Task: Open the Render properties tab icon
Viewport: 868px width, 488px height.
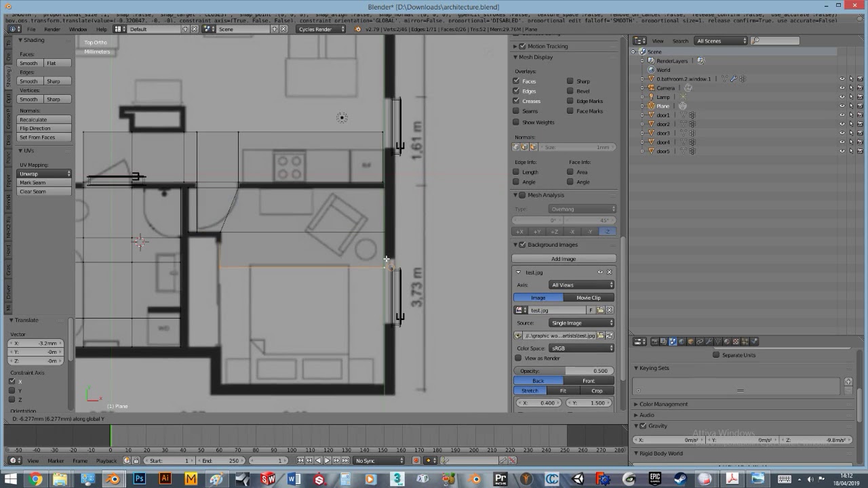Action: click(x=654, y=342)
